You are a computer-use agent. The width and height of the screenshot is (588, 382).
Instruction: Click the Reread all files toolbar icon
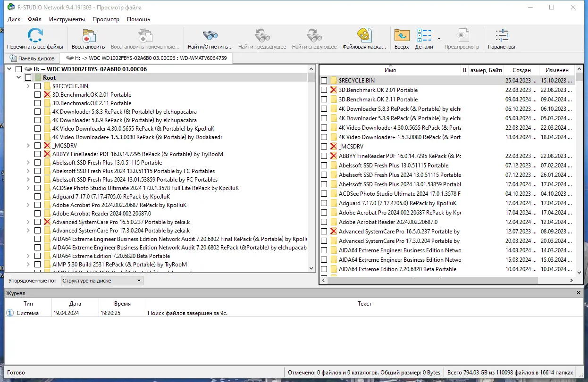point(35,36)
